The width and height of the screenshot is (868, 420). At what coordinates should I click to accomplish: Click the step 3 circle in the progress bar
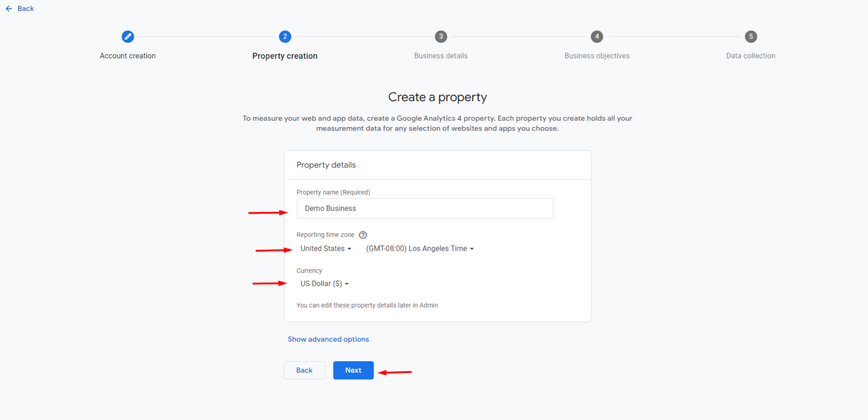coord(441,36)
